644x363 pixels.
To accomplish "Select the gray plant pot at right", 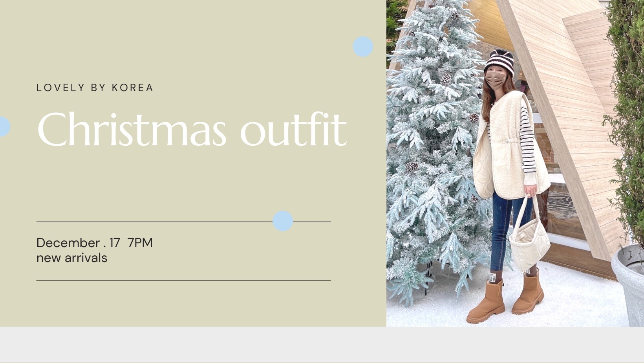I will (628, 283).
